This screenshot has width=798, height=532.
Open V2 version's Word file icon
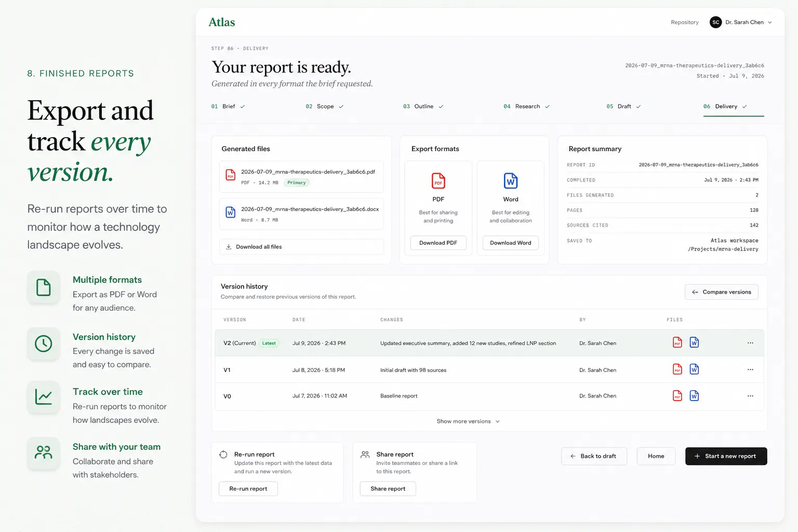pos(694,342)
